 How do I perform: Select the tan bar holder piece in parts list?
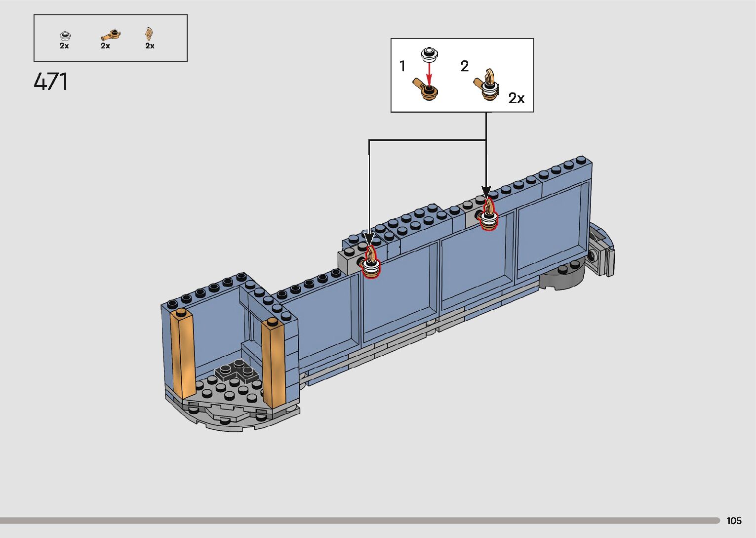coord(111,35)
